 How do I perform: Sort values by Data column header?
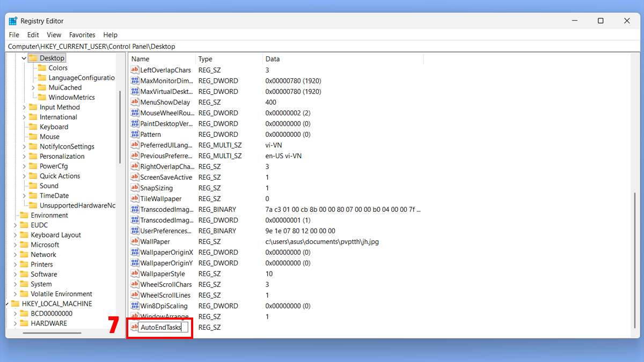coord(343,59)
